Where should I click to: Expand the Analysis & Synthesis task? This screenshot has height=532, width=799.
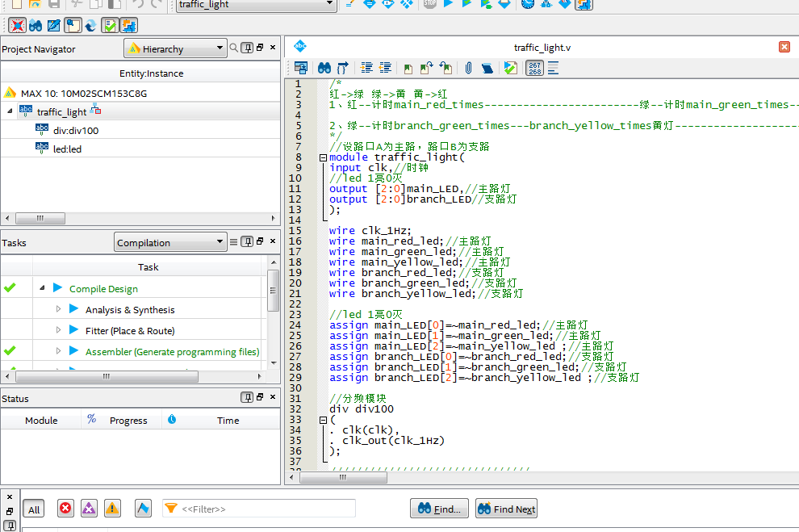(58, 309)
